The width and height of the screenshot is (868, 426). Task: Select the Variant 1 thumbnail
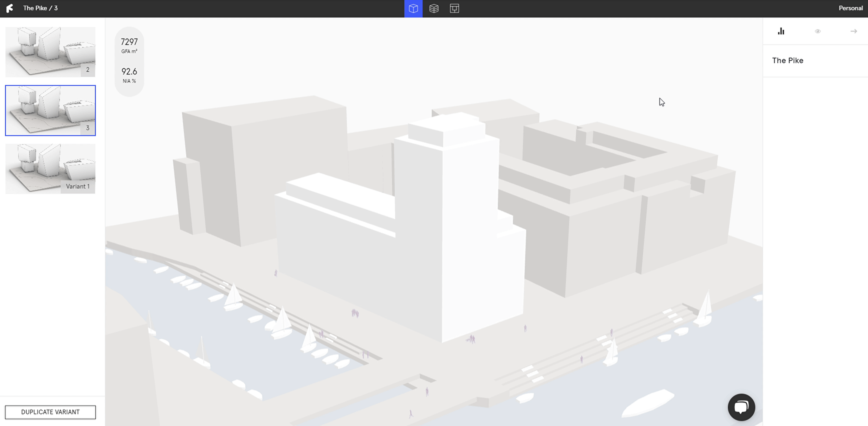[50, 168]
